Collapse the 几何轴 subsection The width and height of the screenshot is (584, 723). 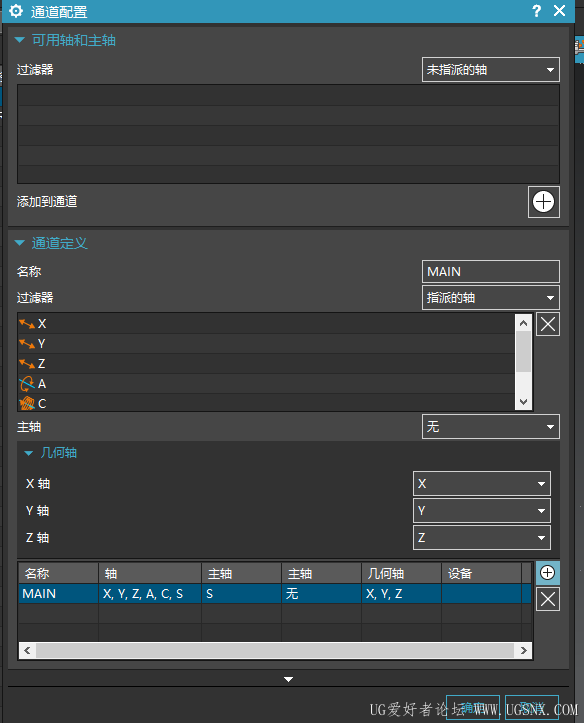[x=29, y=453]
